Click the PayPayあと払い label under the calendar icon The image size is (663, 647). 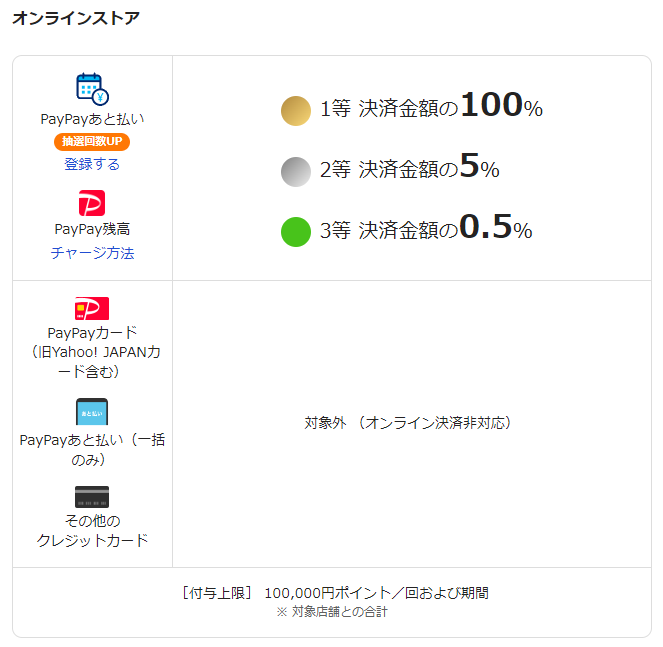tap(92, 119)
